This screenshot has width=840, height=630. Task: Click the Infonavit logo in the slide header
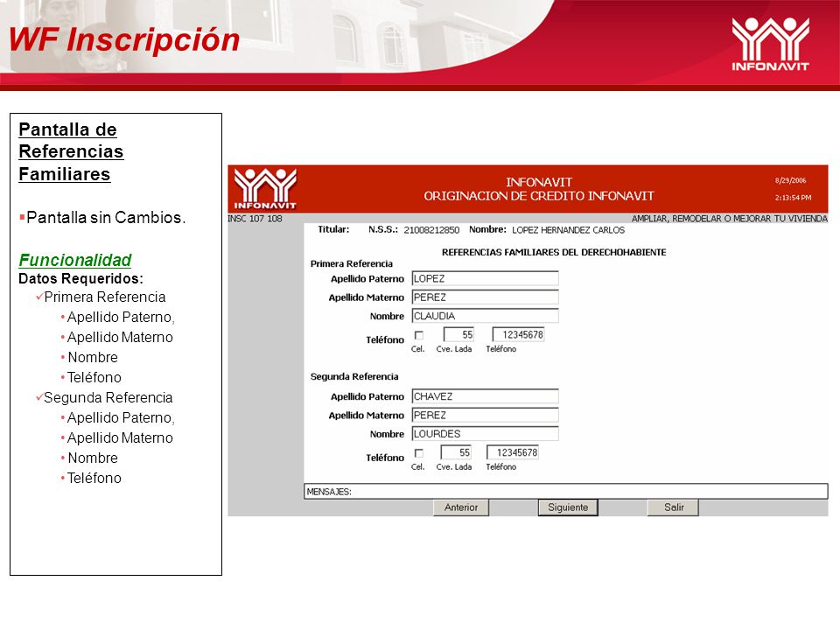770,44
